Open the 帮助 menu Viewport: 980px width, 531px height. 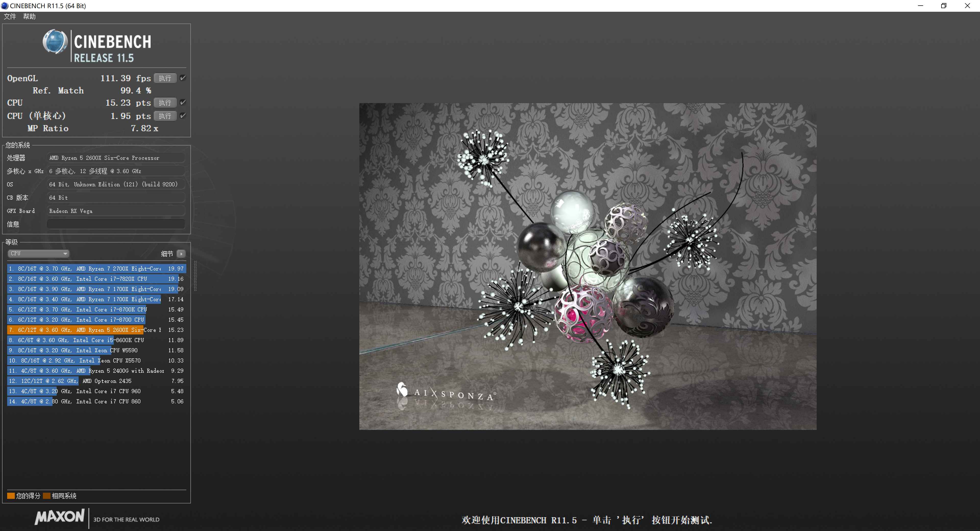pyautogui.click(x=29, y=16)
